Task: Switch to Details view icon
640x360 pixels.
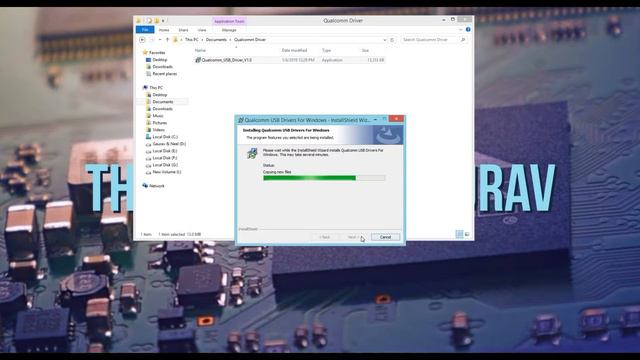Action: pos(460,234)
